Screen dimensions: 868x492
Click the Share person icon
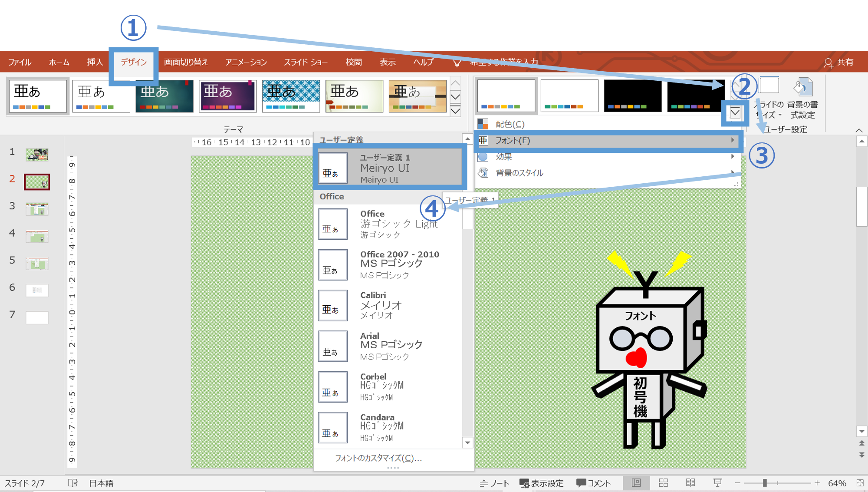point(828,63)
